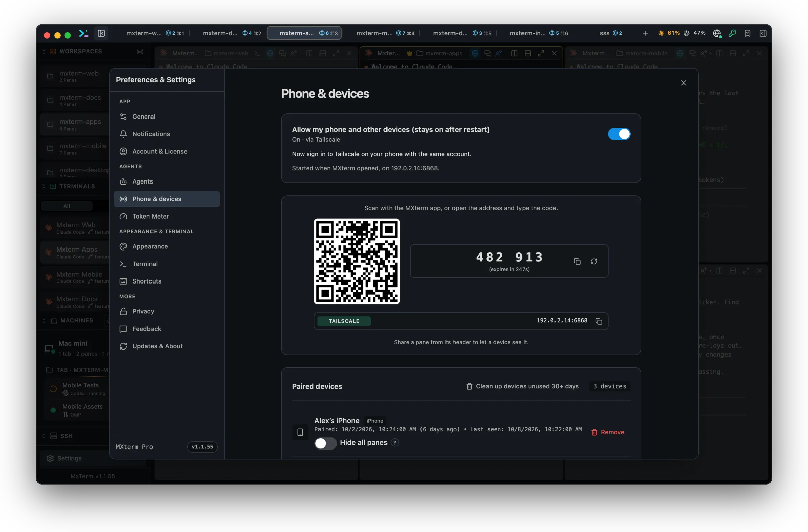Open Shortcuts settings

coord(167,281)
